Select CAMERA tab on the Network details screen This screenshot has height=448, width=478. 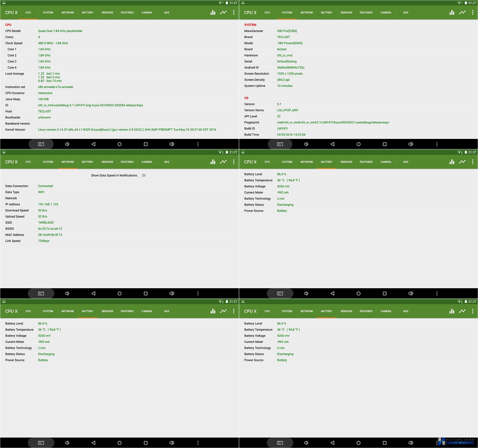147,162
